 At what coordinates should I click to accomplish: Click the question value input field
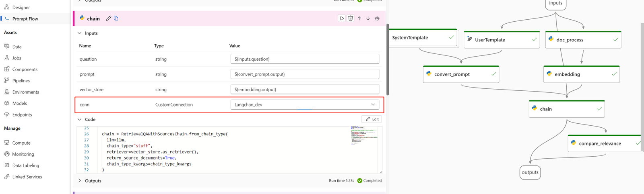305,59
